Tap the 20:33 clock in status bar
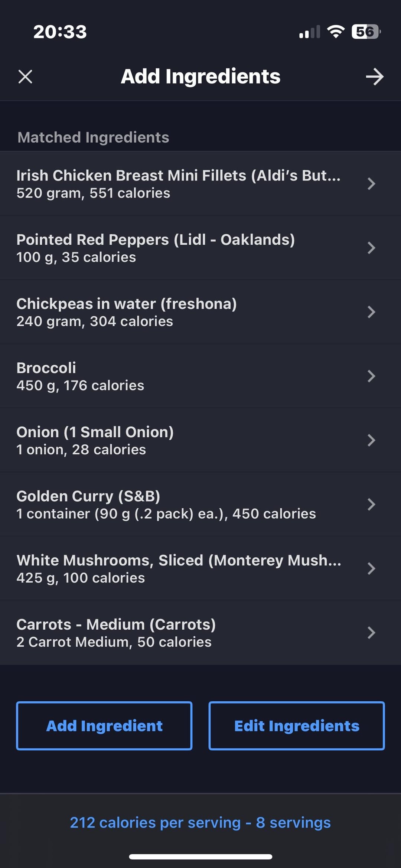This screenshot has height=868, width=401. pos(60,32)
